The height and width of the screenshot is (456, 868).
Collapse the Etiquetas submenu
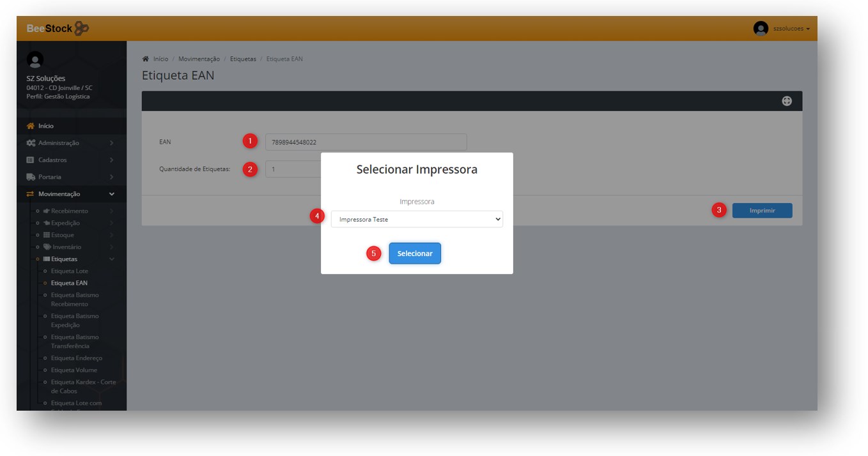point(112,259)
